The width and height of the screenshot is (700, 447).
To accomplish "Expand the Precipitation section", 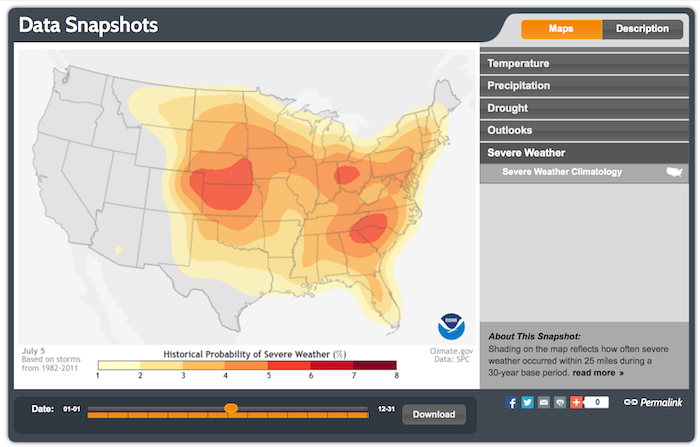I will [521, 86].
